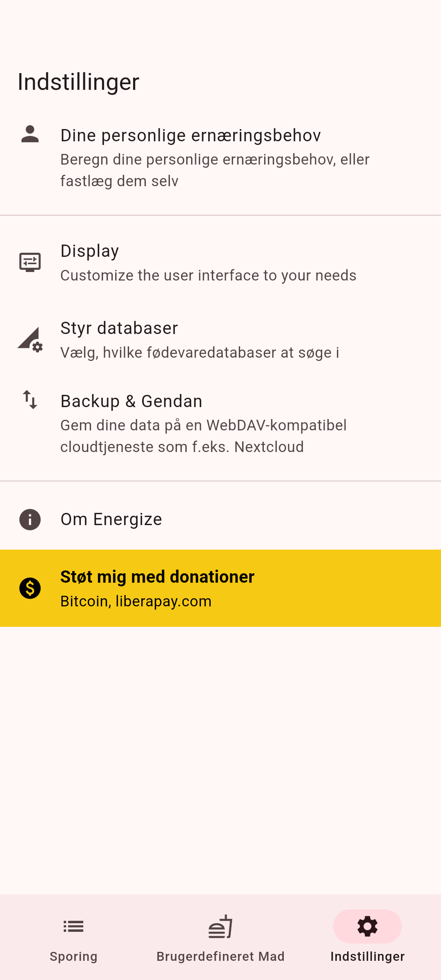Click the Backup & Gendan up-down arrows icon

point(30,399)
